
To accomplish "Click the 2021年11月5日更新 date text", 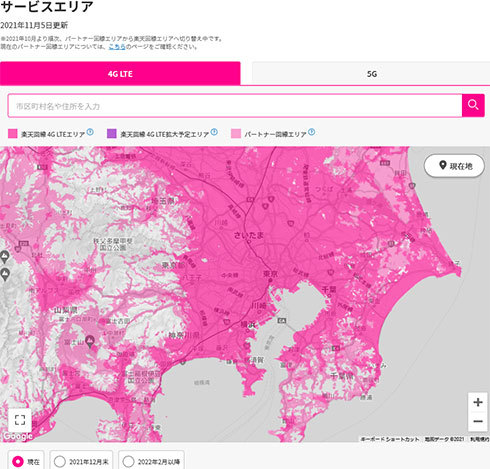I will pyautogui.click(x=34, y=25).
